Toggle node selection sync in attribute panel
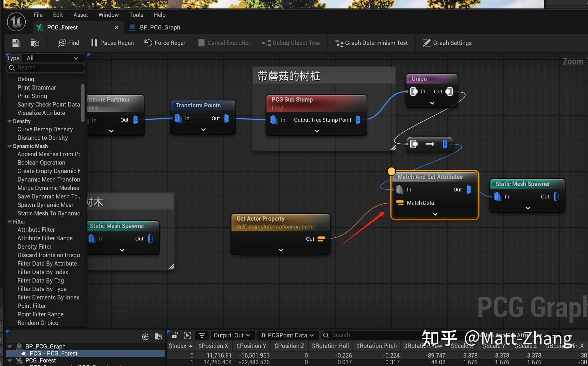Viewport: 588px width, 366px height. pos(187,335)
